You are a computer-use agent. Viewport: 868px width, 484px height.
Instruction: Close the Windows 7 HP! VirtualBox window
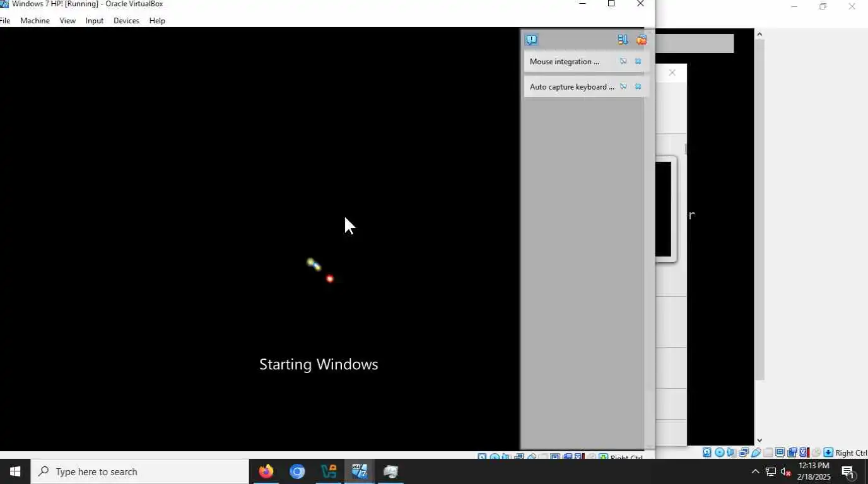tap(640, 4)
